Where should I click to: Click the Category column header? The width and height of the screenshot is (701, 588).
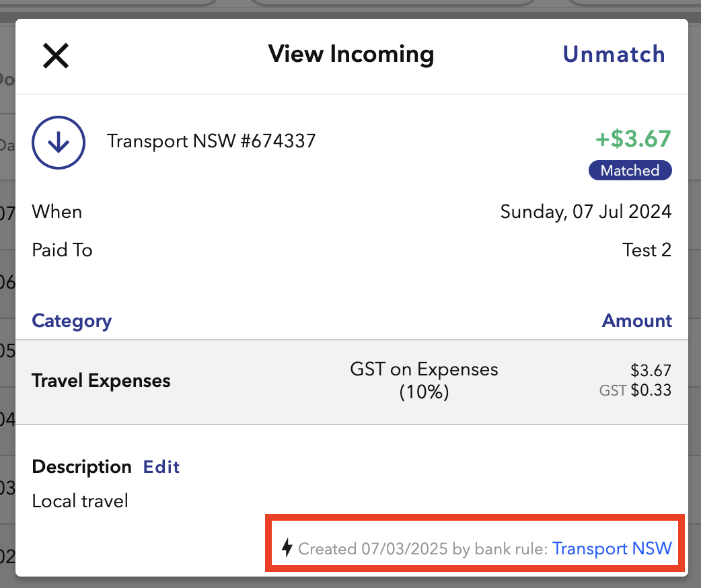(x=71, y=321)
